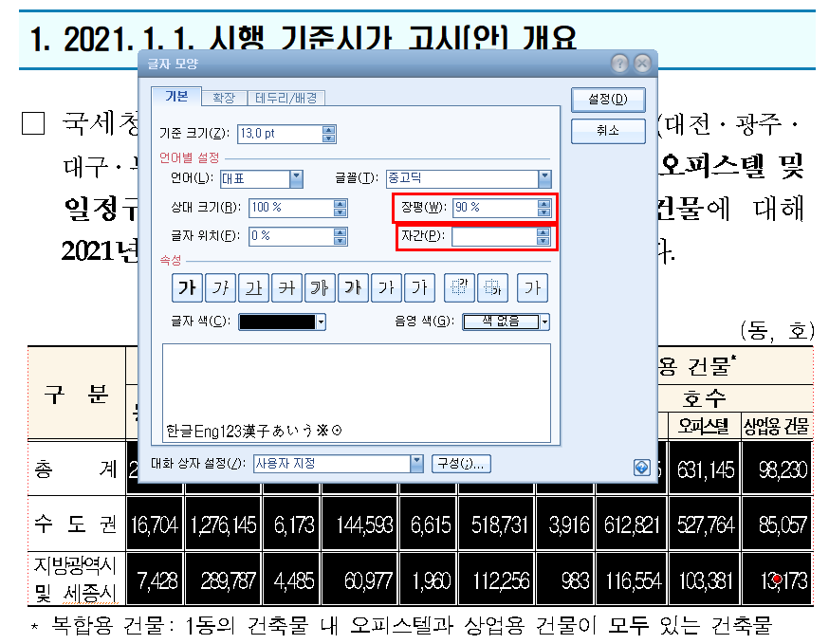Image resolution: width=829 pixels, height=644 pixels.
Task: Click the 취소 button
Action: (x=608, y=131)
